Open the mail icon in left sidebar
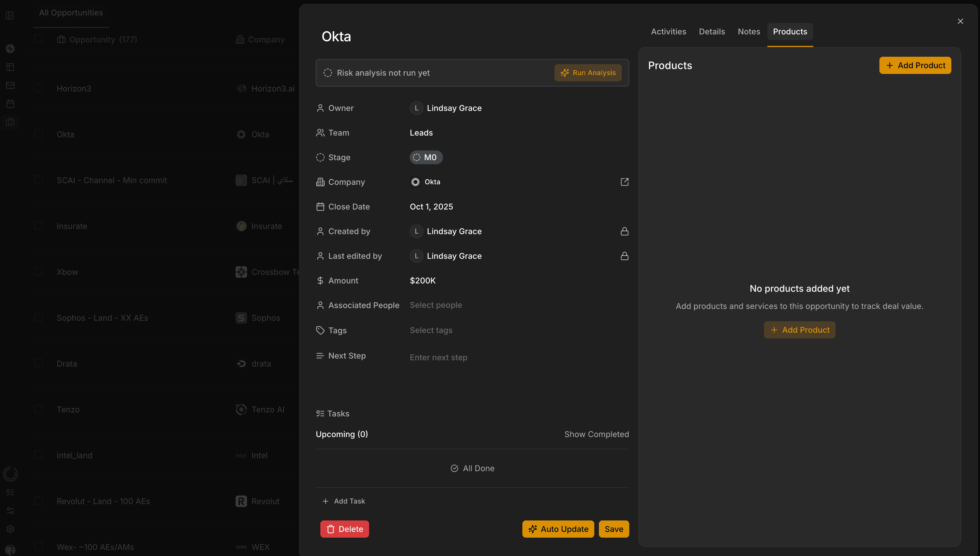980x556 pixels. [10, 85]
